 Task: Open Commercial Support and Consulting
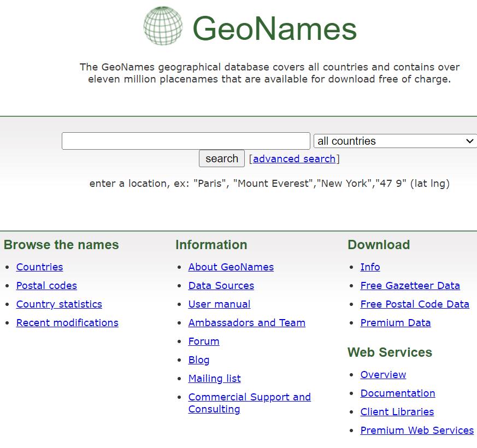click(249, 397)
